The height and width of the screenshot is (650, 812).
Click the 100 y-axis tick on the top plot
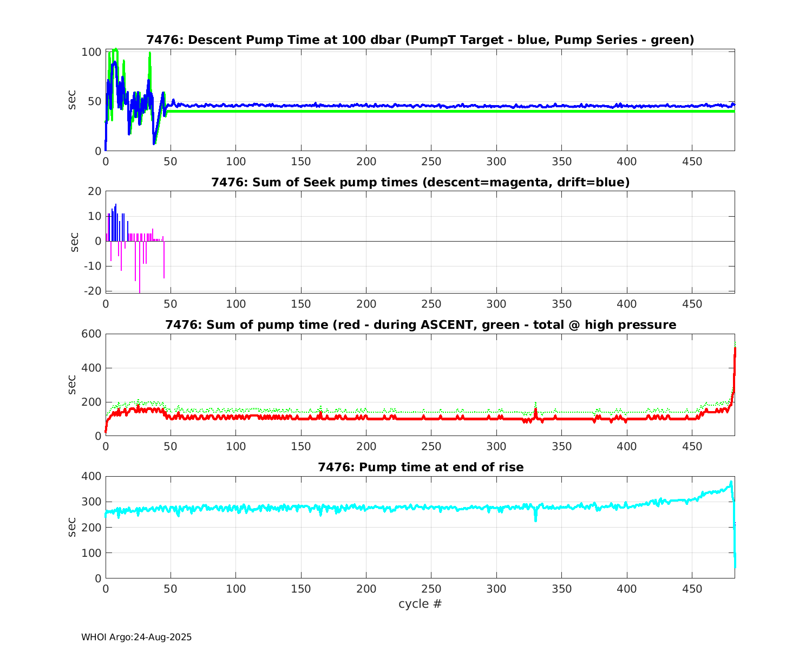(91, 53)
